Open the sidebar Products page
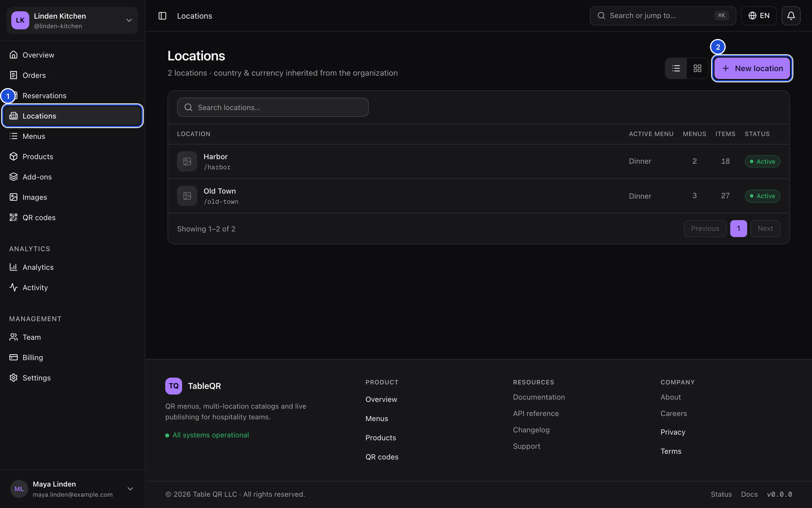812x508 pixels. [72, 157]
